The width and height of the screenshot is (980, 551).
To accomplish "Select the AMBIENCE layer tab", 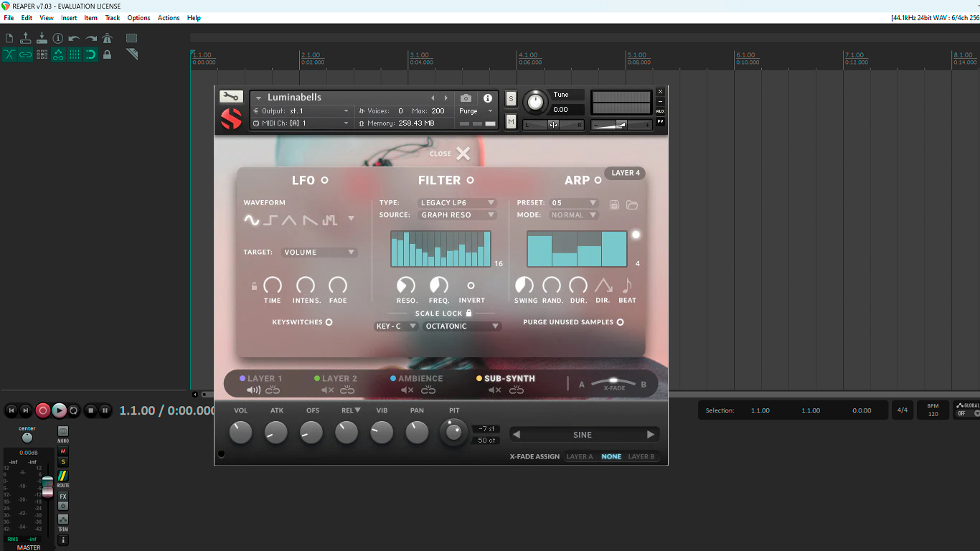I will coord(420,379).
